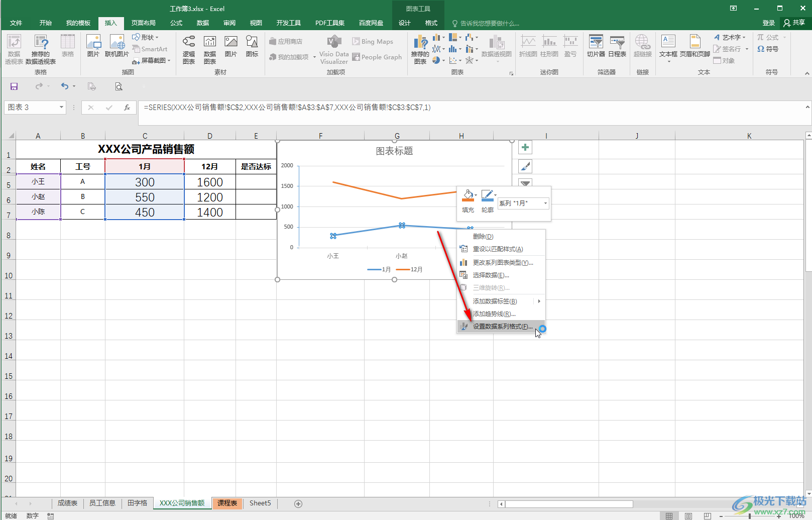Open Recommended PivotTables
Screen dimensions: 812x520
41,49
